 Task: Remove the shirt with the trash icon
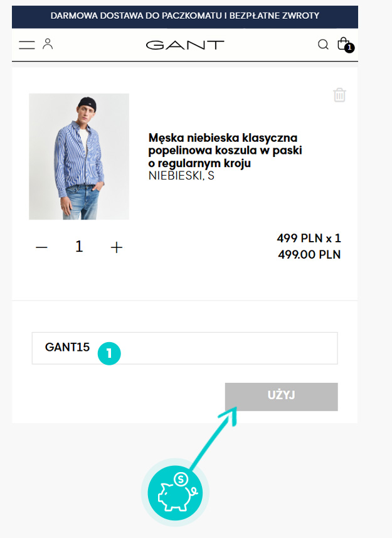tap(339, 95)
